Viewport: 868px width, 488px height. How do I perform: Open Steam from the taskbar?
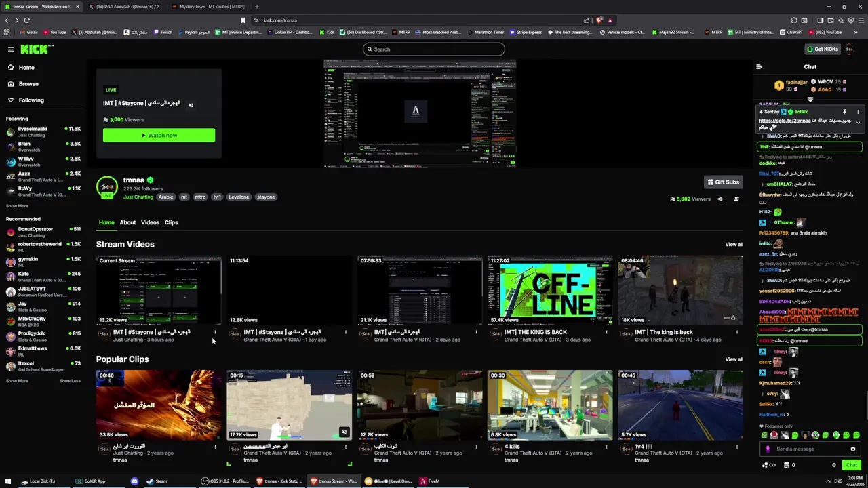click(x=157, y=481)
